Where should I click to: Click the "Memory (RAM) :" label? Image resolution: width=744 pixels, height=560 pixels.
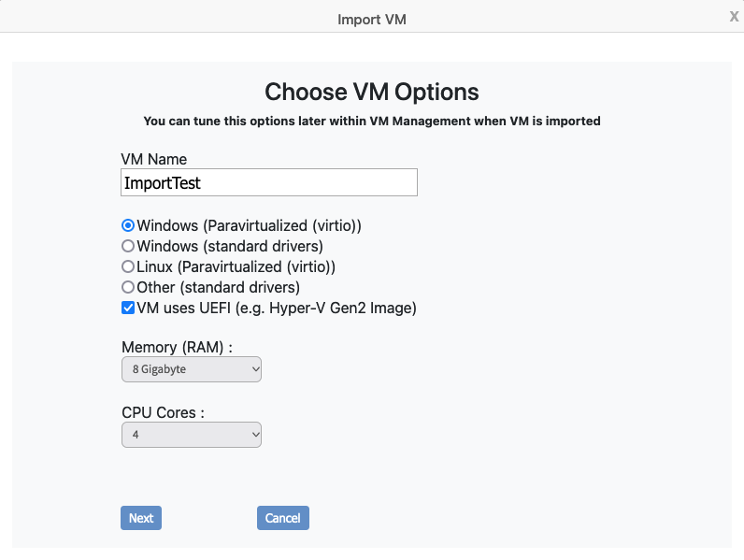pos(177,348)
